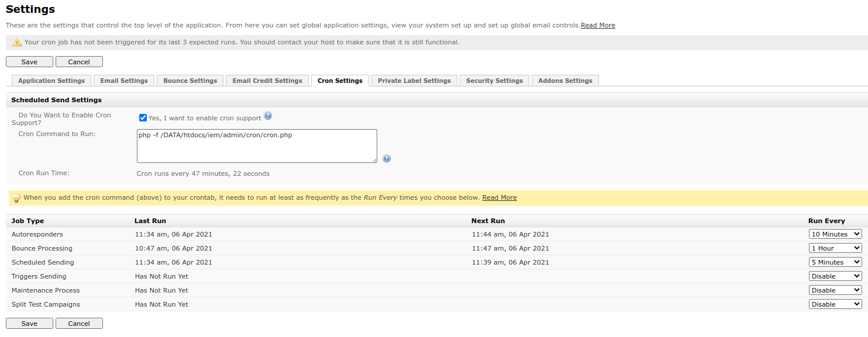Click the warning icon in the cron alert
The height and width of the screenshot is (337, 868).
[x=17, y=43]
